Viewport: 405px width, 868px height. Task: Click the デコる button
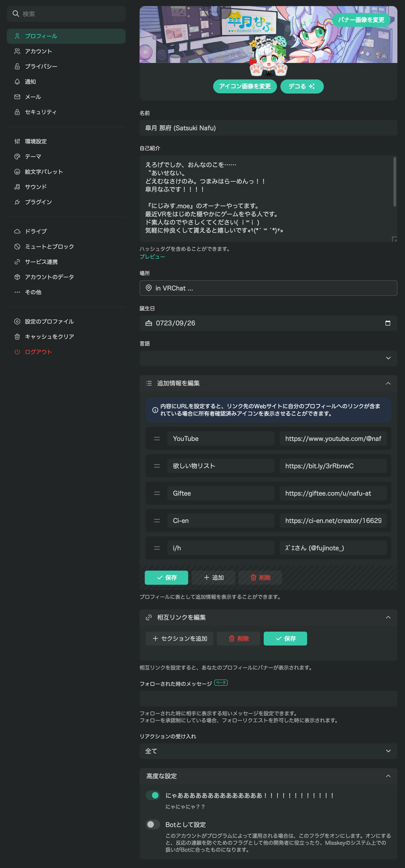[302, 86]
